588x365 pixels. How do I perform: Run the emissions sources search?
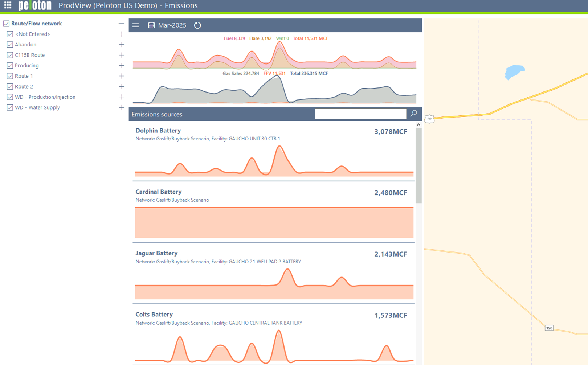(413, 114)
